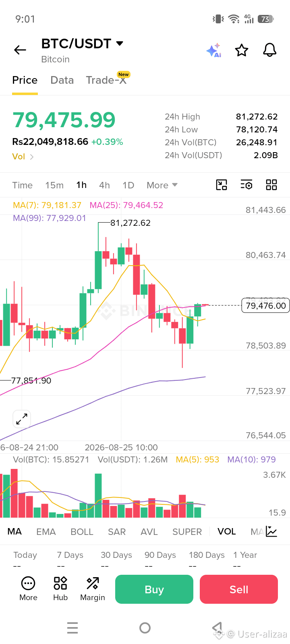Switch to the Price tab
The height and width of the screenshot is (644, 290).
click(x=25, y=80)
